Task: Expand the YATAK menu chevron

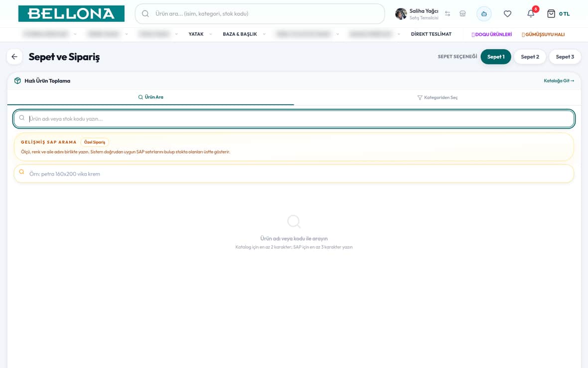Action: (x=210, y=34)
